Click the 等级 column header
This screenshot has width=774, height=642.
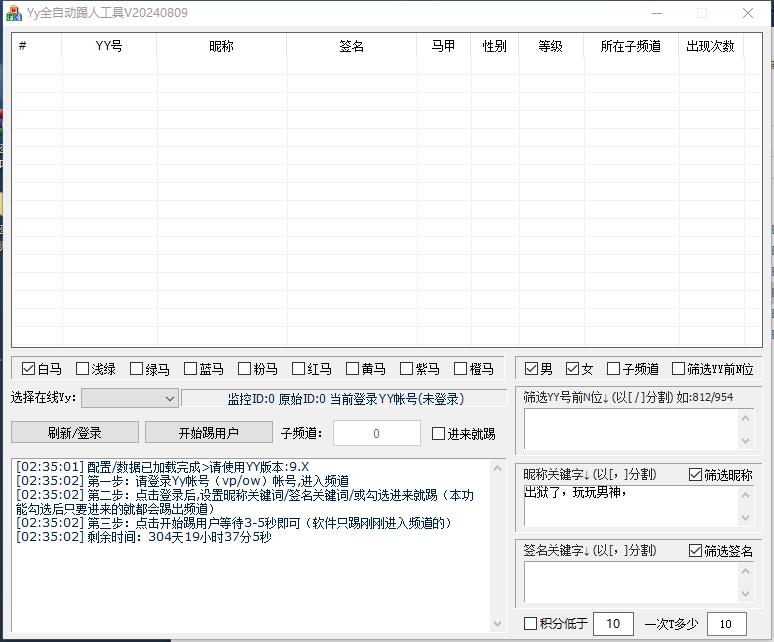pos(551,46)
